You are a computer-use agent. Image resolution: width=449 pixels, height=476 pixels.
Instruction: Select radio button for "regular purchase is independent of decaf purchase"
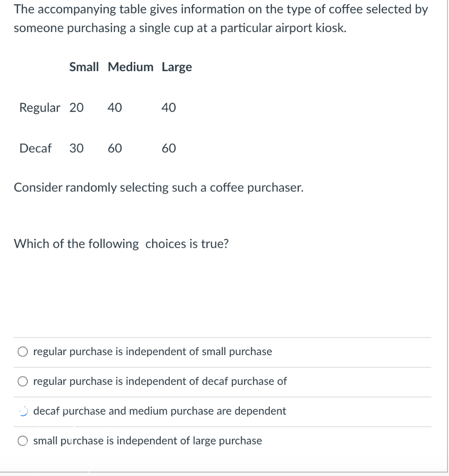click(x=23, y=382)
